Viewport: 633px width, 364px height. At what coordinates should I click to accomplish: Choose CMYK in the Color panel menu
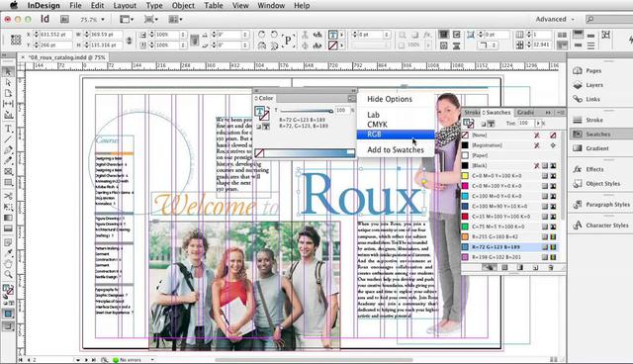396,125
